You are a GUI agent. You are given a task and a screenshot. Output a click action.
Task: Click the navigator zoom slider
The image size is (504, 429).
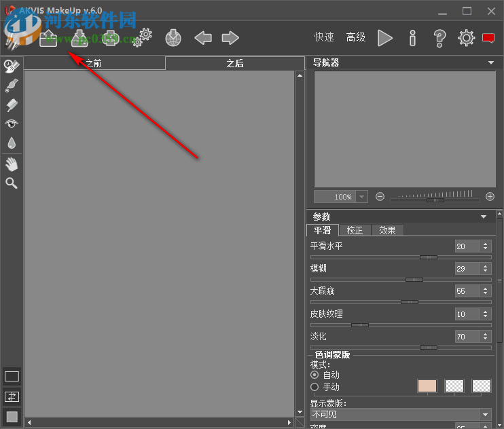(x=435, y=200)
